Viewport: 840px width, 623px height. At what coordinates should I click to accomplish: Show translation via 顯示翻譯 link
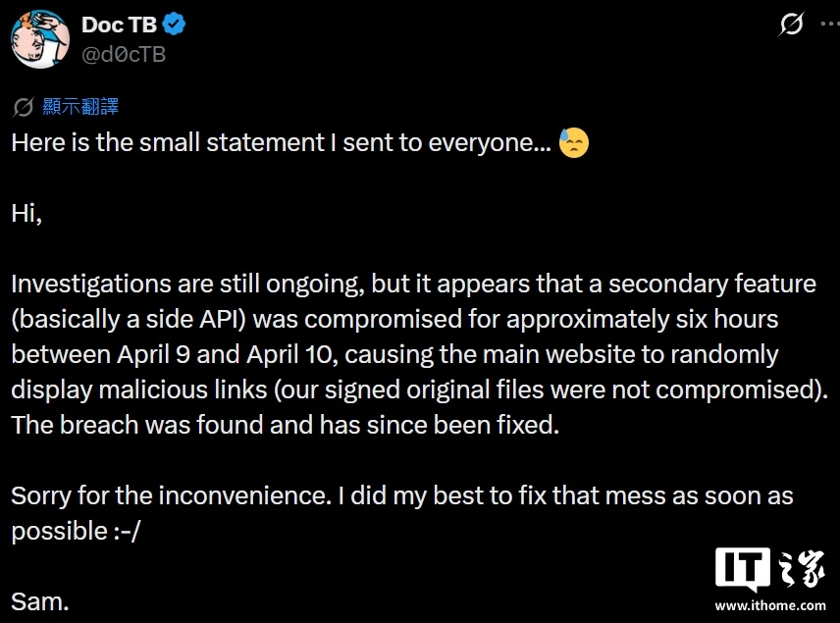(x=80, y=108)
